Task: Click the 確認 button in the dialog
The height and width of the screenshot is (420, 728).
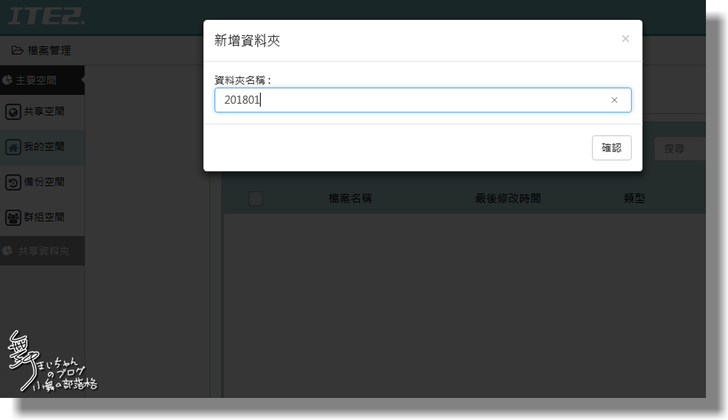Action: 611,148
